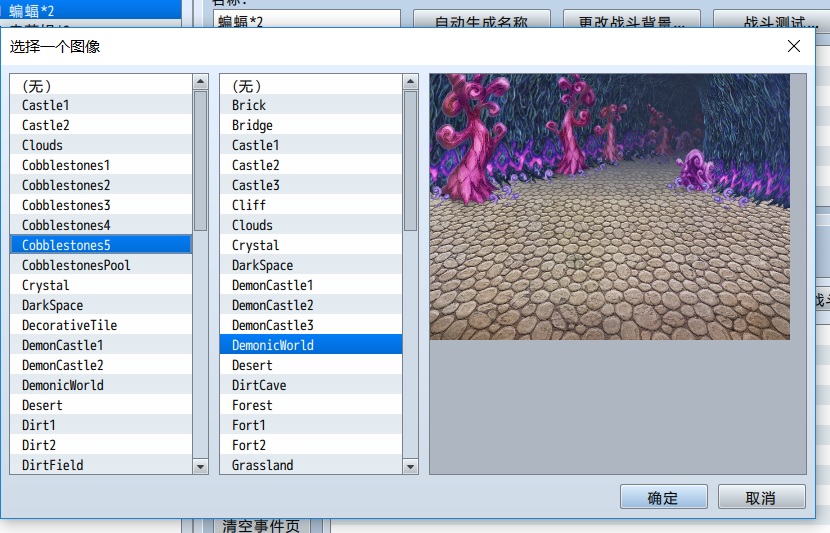Cancel with the 取消 button
Viewport: 830px width, 533px height.
pyautogui.click(x=762, y=497)
